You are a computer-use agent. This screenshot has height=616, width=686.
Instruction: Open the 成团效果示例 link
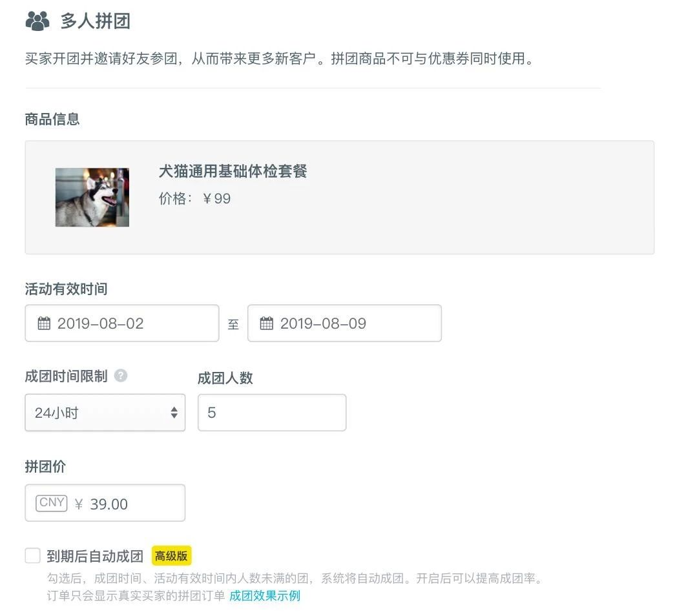pos(265,596)
